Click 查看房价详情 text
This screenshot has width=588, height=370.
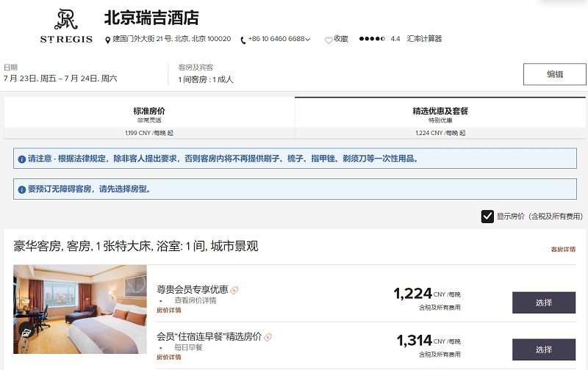point(195,300)
